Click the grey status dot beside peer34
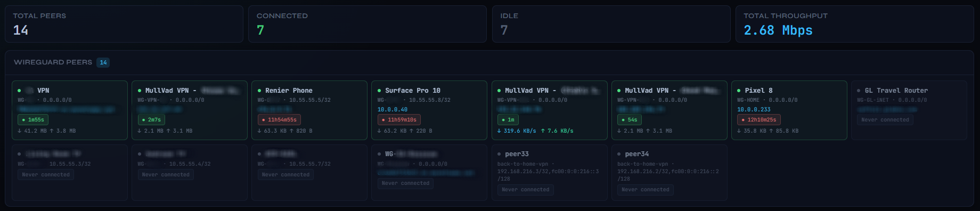Screen dimensions: 980x211 [619, 154]
